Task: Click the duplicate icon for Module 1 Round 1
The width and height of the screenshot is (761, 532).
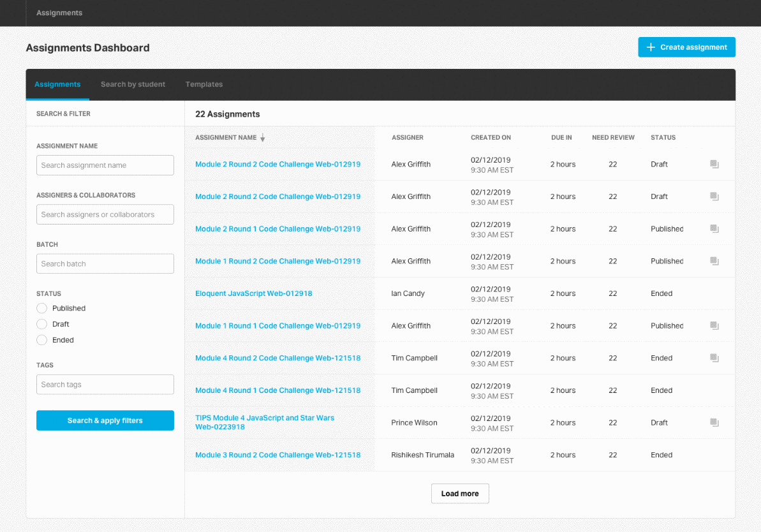Action: point(714,326)
